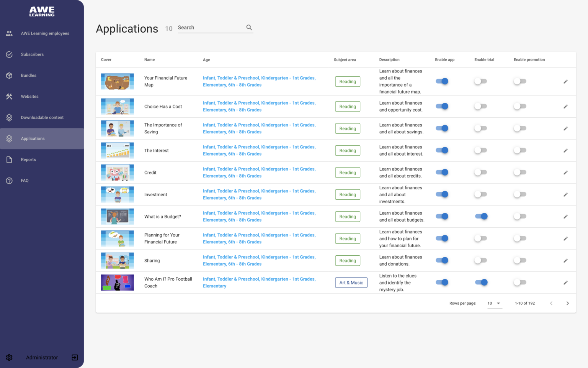Enable promotion for Who Am I? Pro Football Coach
Screen dimensions: 588x368
[x=519, y=283]
